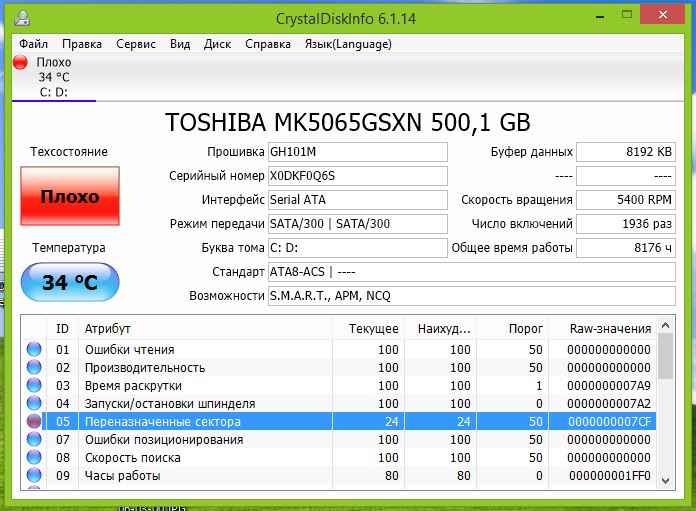Click the status icon for attribute 02 Производительность
This screenshot has width=696, height=511.
point(34,368)
